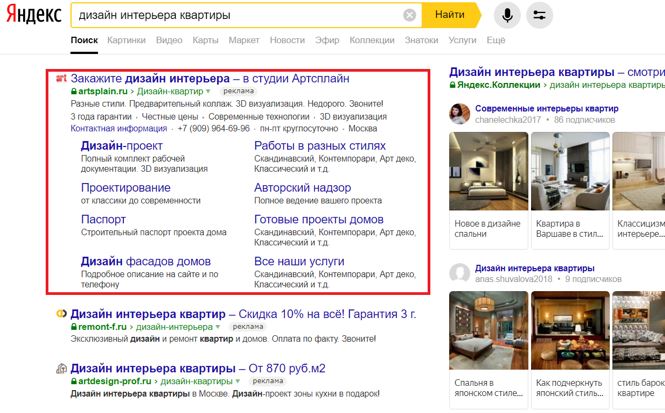Select the Поиск tab
This screenshot has height=413, width=665.
coord(84,40)
